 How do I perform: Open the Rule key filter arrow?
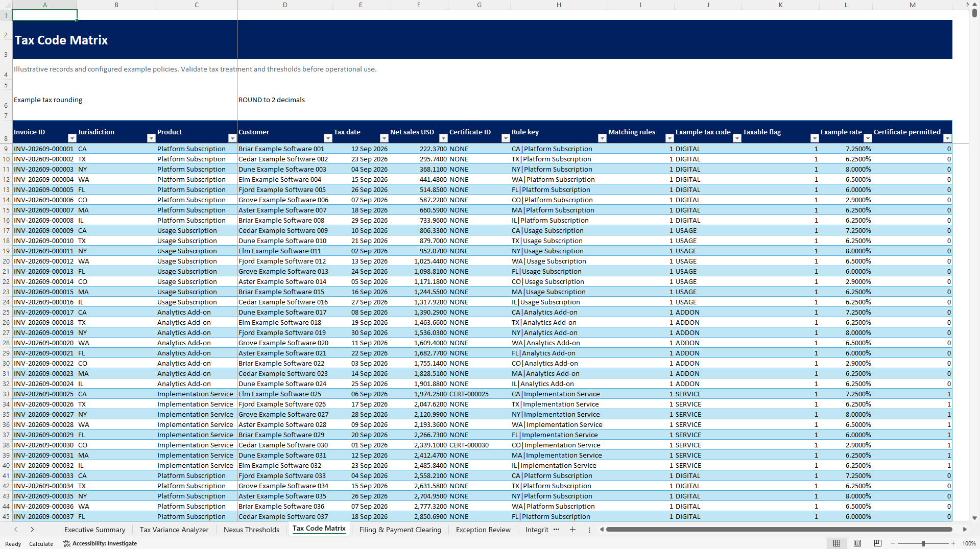click(602, 138)
